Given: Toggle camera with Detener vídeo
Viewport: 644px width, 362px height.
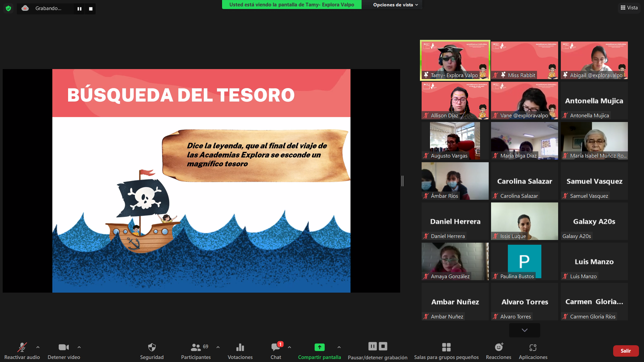Looking at the screenshot, I should click(64, 347).
